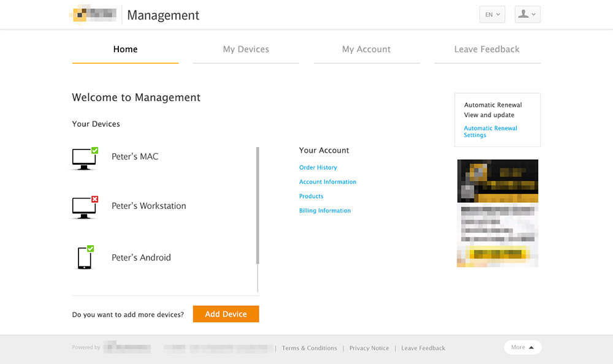Click the Peter's MAC monitor icon

coord(84,159)
